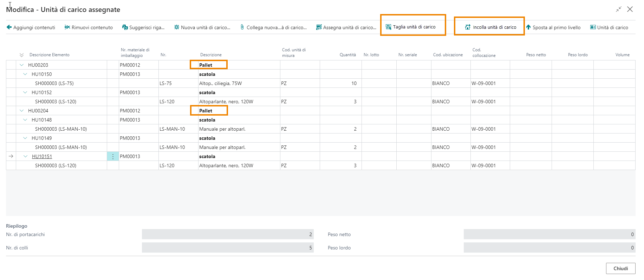
Task: Click the Collega nuova unità paperclip icon
Action: tap(242, 27)
